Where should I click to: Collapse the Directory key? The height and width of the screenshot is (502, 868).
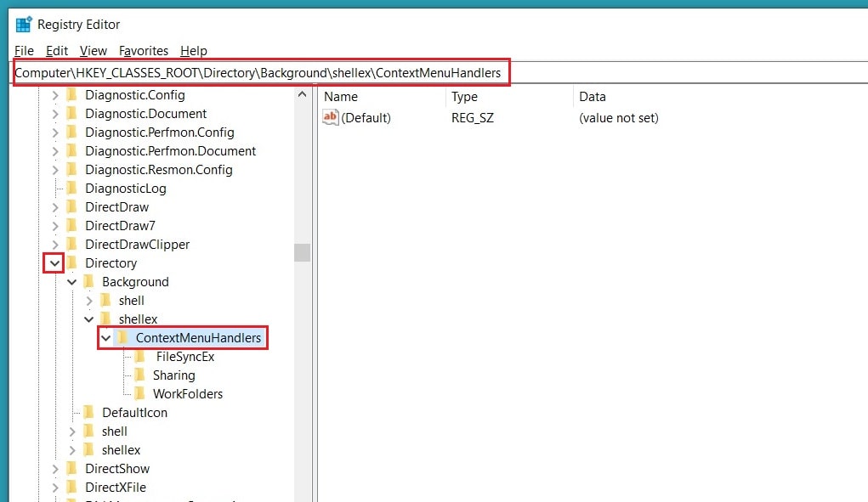(54, 263)
